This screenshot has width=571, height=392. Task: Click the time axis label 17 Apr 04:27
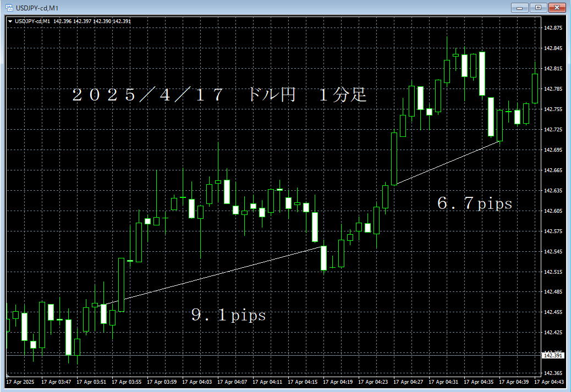point(408,382)
